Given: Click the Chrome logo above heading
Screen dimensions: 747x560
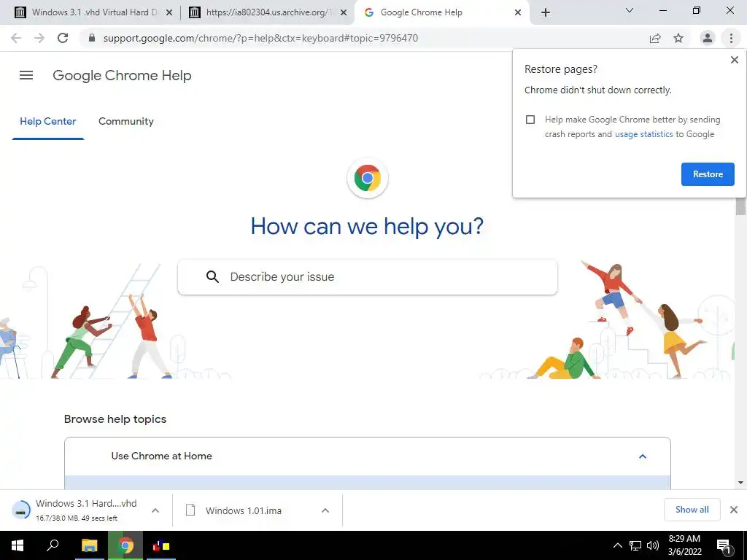Looking at the screenshot, I should (x=368, y=178).
